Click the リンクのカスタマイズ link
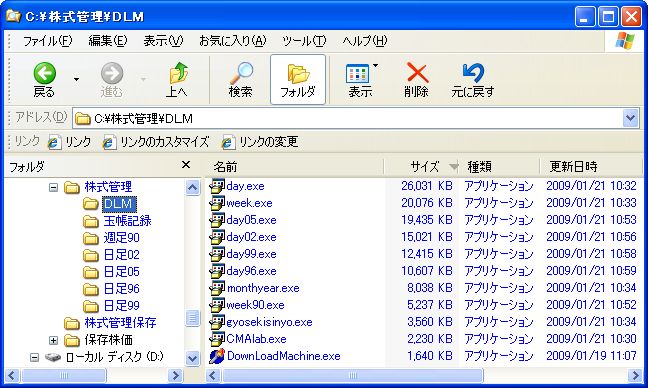 [x=156, y=142]
